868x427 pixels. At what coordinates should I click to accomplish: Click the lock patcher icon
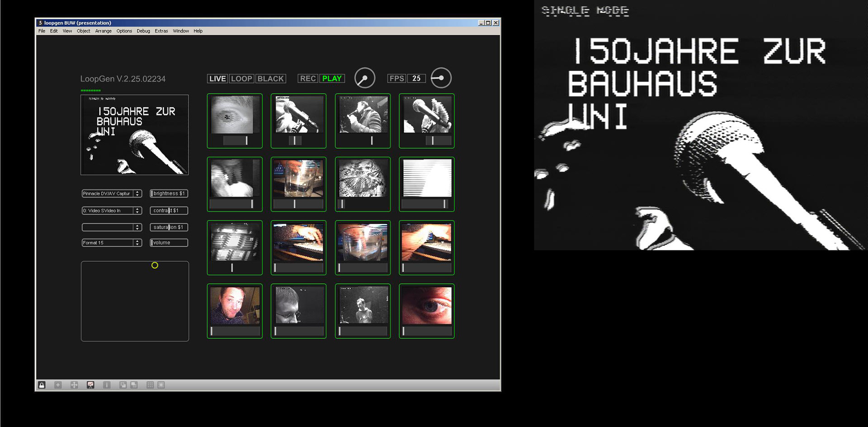pyautogui.click(x=42, y=385)
